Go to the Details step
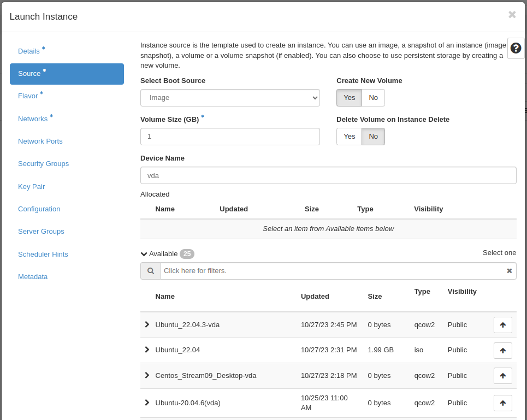This screenshot has width=527, height=420. click(x=29, y=51)
